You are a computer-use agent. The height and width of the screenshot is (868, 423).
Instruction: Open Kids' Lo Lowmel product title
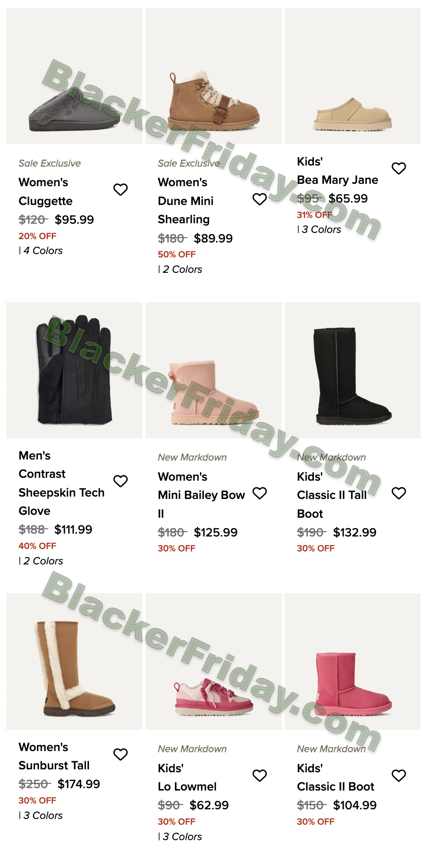point(187,778)
